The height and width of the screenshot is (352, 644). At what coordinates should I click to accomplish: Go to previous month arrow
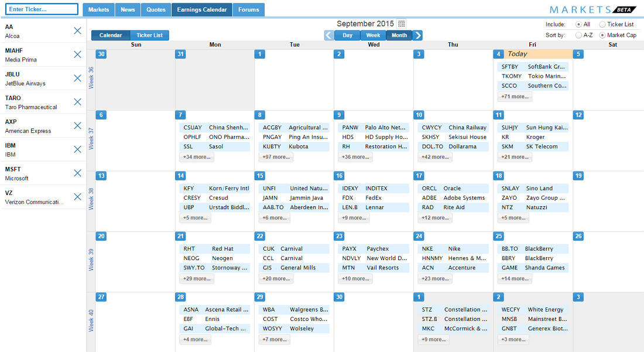point(329,35)
